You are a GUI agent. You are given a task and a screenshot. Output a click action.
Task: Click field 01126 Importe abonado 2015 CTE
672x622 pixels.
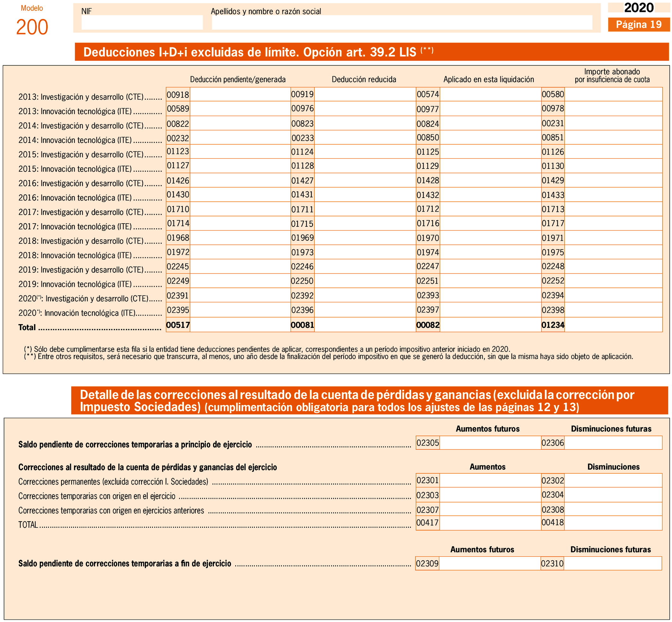[x=614, y=152]
